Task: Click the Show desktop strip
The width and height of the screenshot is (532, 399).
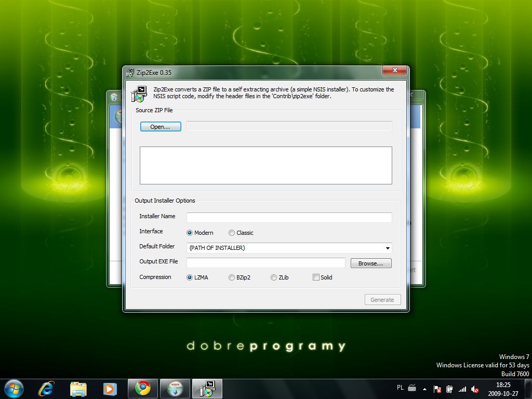Action: (528, 389)
